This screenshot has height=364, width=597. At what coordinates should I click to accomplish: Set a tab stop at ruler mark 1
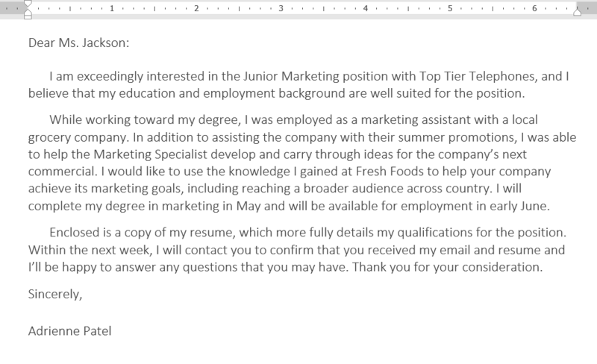112,8
